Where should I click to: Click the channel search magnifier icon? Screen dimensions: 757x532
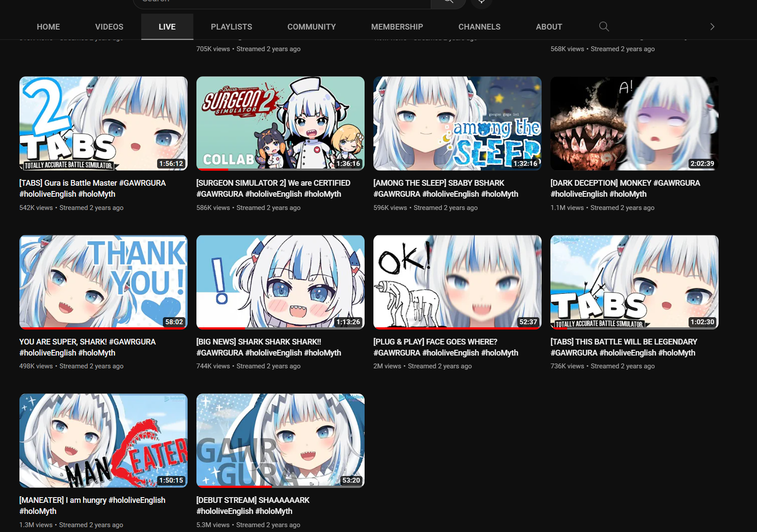[604, 26]
